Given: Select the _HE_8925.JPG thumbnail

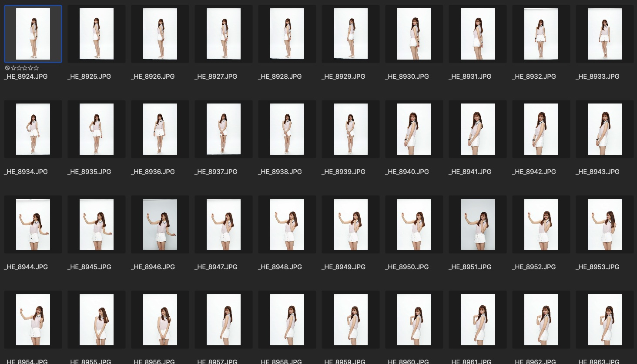Looking at the screenshot, I should [97, 34].
